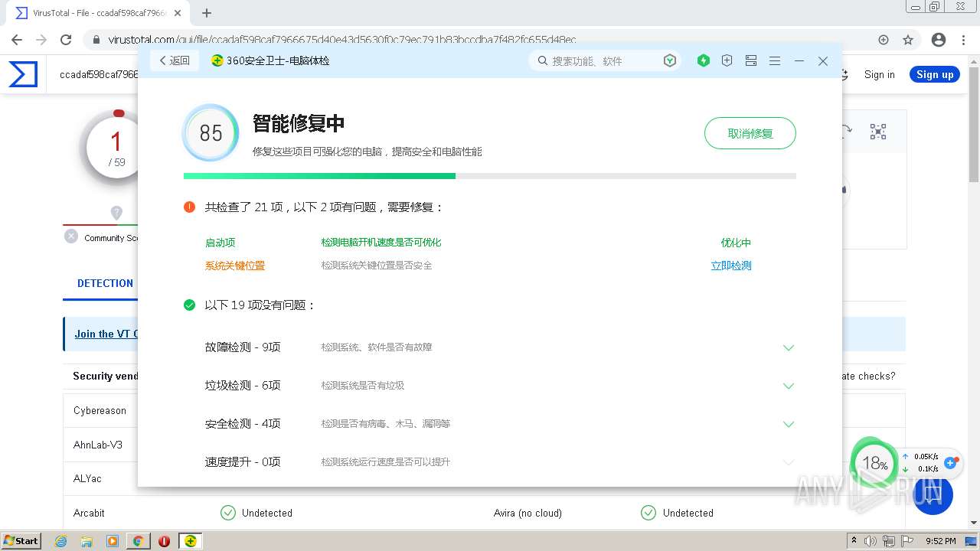980x551 pixels.
Task: Open a new Chrome tab
Action: pyautogui.click(x=207, y=13)
